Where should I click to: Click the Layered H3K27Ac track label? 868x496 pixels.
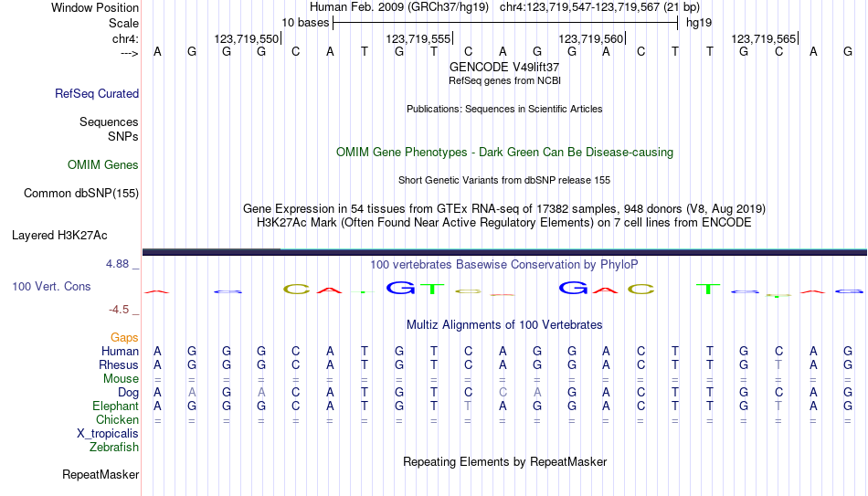pos(59,236)
